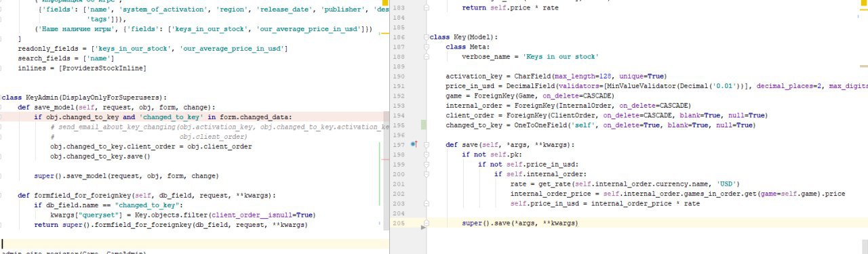The image size is (868, 254).
Task: Click 'internal_order = ForeignKey(InternalOrder' line
Action: click(568, 106)
